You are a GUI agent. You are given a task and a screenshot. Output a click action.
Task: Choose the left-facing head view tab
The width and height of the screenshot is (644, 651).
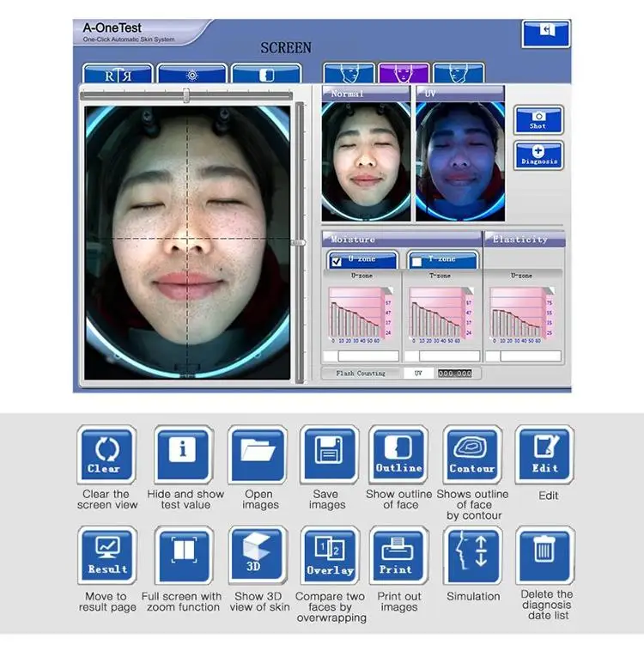click(349, 74)
